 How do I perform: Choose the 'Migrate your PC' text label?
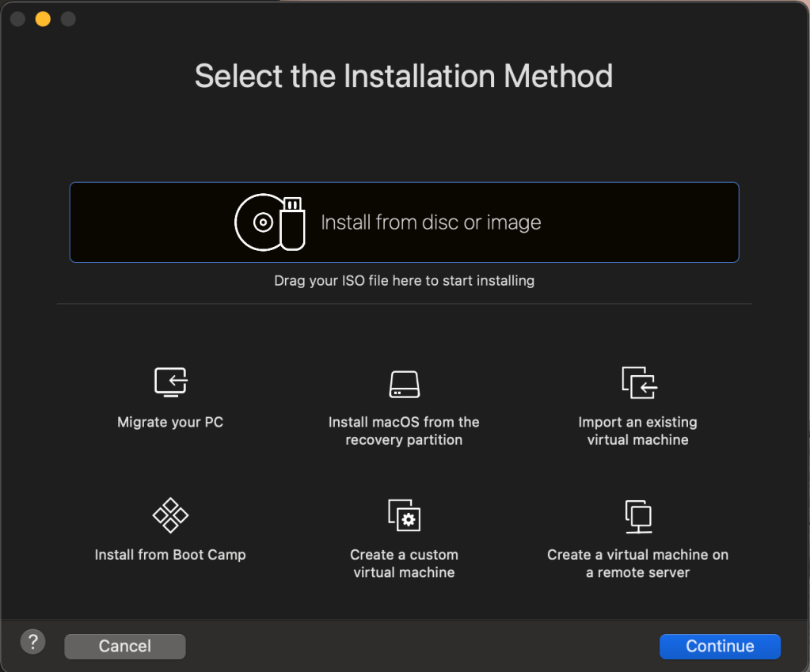pos(170,422)
